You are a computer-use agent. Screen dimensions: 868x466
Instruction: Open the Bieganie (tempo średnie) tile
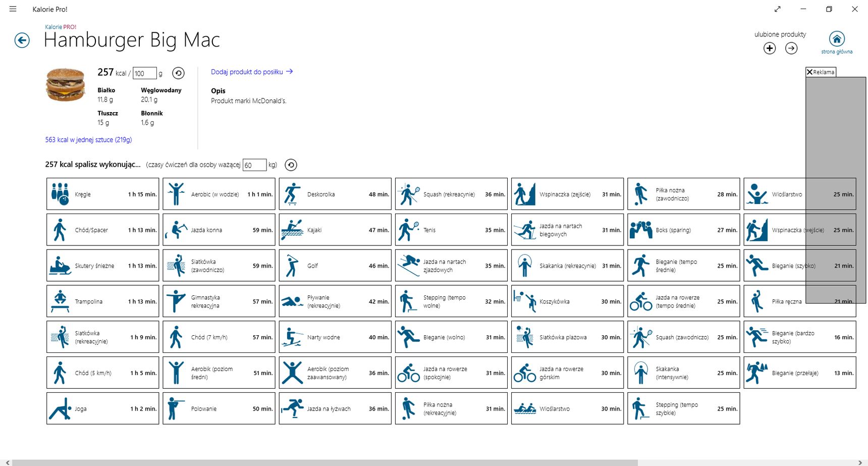(x=684, y=266)
